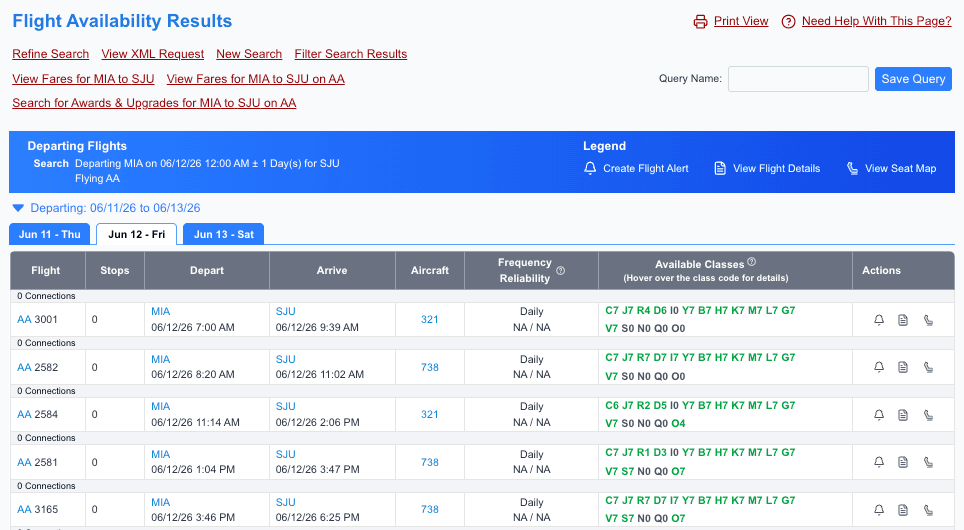Click 06/12/26 7:00 AM departure time
The height and width of the screenshot is (530, 964).
(193, 327)
